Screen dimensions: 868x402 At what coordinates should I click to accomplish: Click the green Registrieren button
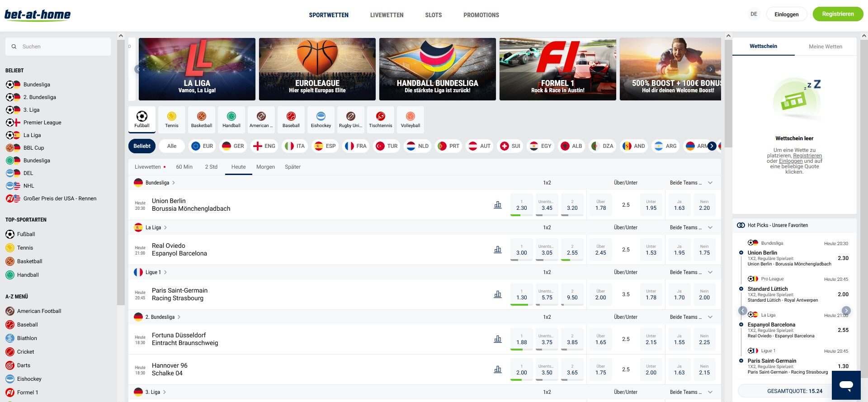[x=838, y=14]
